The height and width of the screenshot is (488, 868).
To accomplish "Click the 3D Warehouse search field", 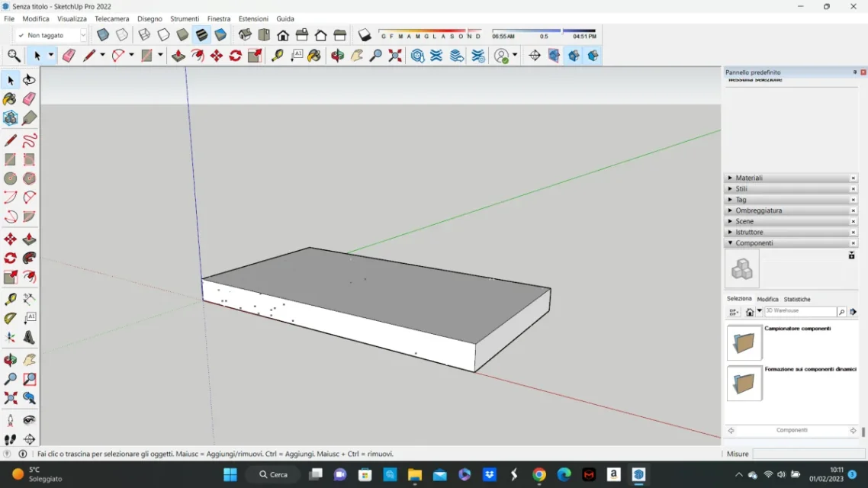I will [800, 311].
